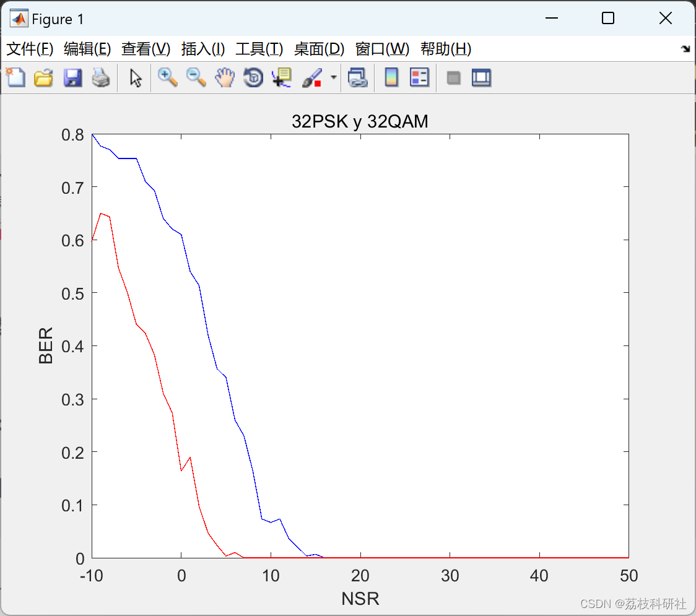Show Plot Tools and dock figure

click(481, 77)
